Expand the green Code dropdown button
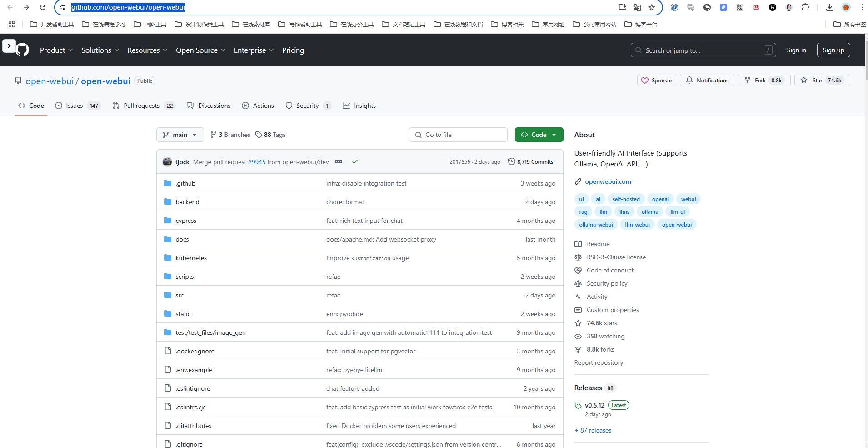The image size is (868, 448). 539,135
